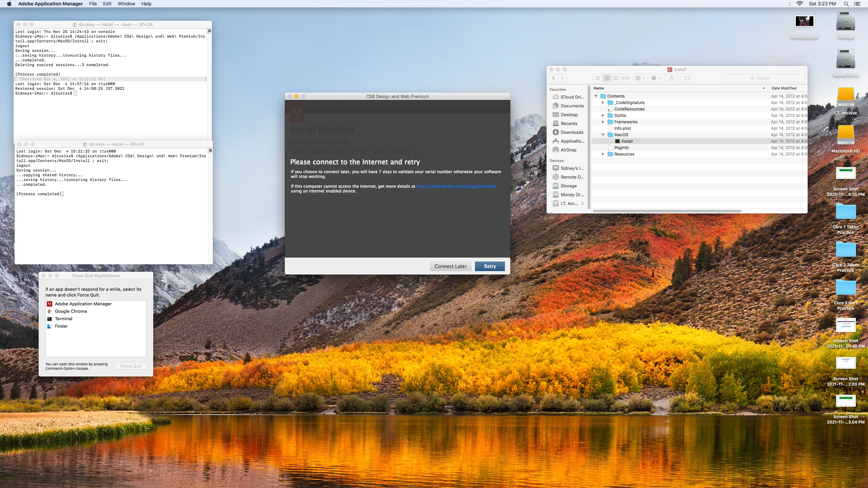This screenshot has width=868, height=488.
Task: Open the Finder arrange-by dropdown
Action: (x=640, y=78)
